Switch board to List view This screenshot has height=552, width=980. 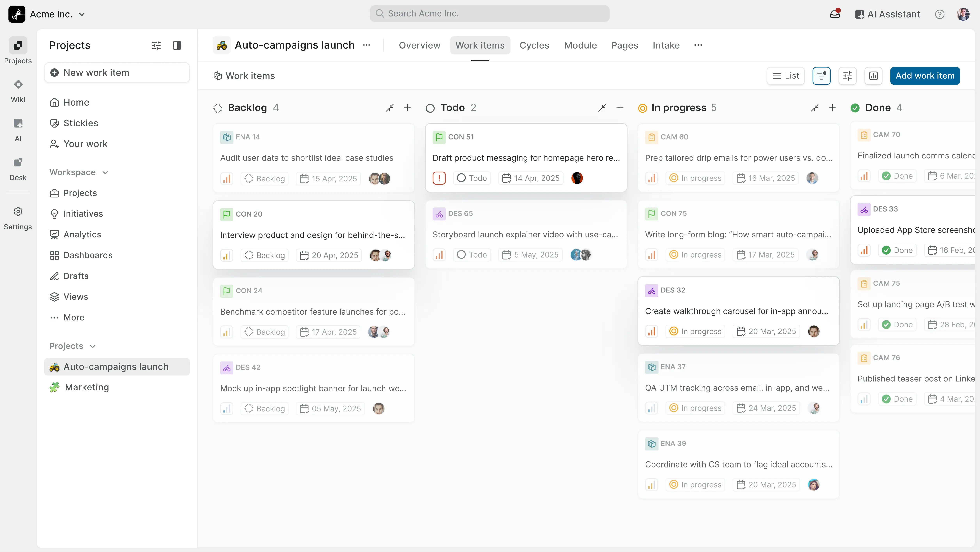[786, 76]
